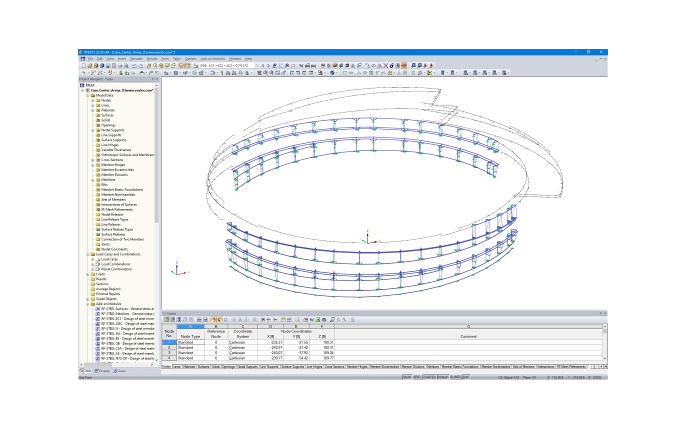Expand the Cross-Sections tree node

[x=93, y=160]
